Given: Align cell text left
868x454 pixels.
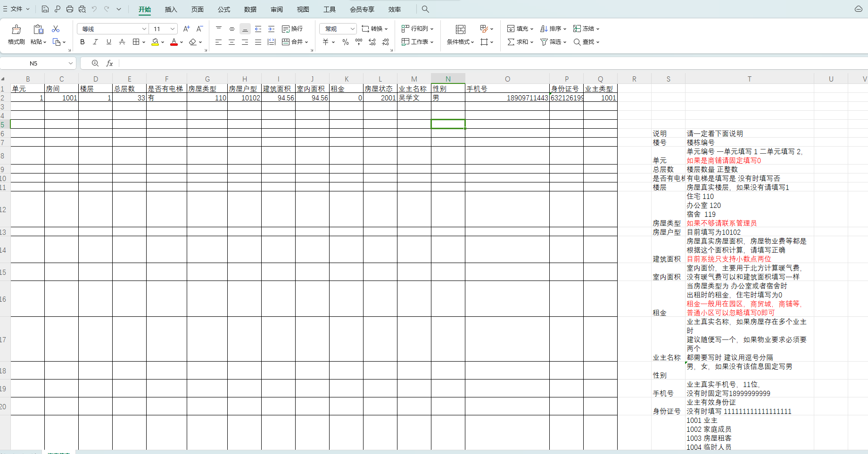Looking at the screenshot, I should 219,42.
